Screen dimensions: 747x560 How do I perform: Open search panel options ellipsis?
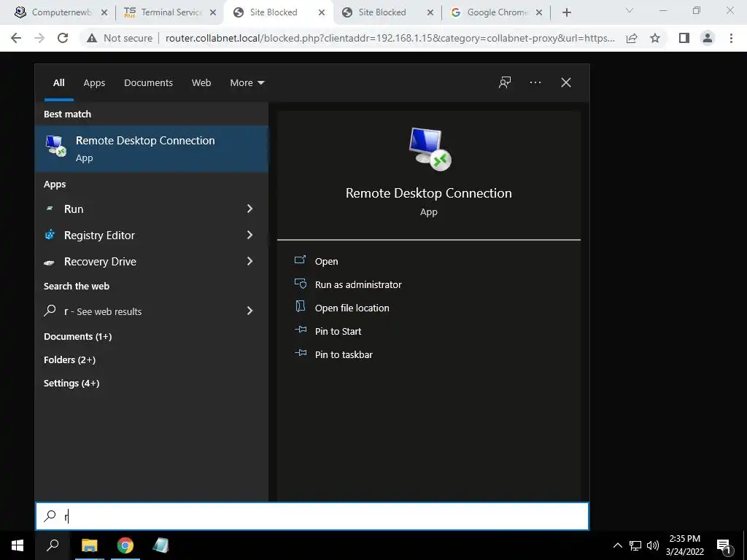[535, 83]
